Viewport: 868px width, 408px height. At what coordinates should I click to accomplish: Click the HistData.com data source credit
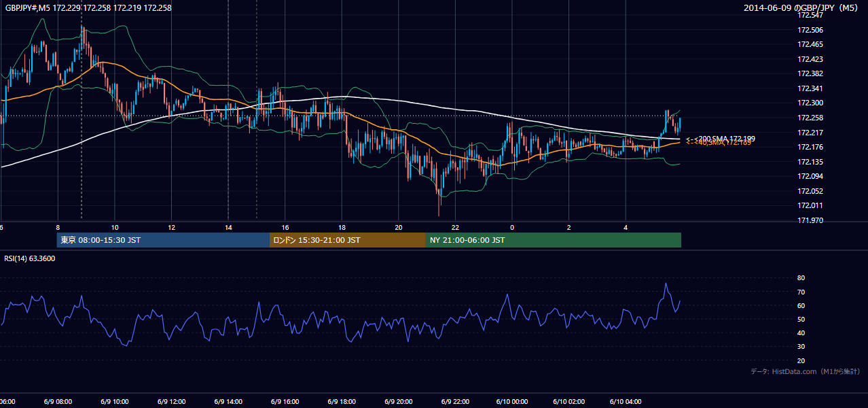point(806,371)
